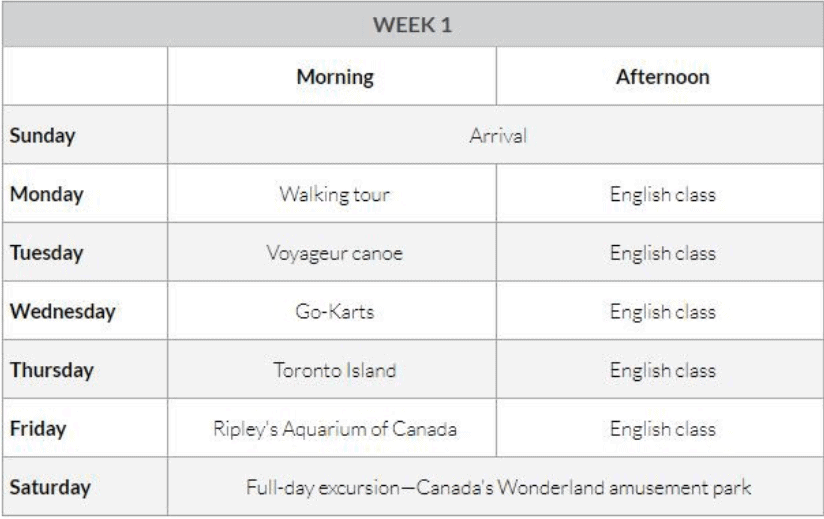
Task: Select the Thursday row label
Action: coord(52,370)
